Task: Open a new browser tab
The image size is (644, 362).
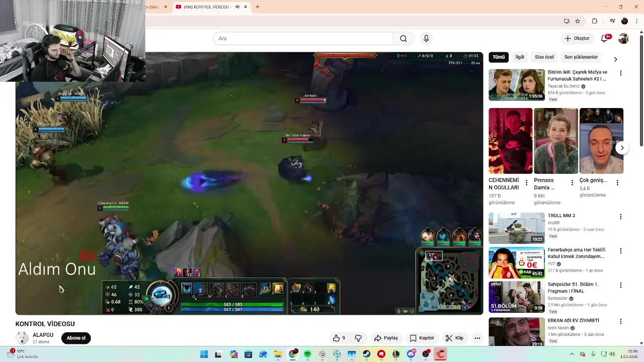Action: [258, 7]
